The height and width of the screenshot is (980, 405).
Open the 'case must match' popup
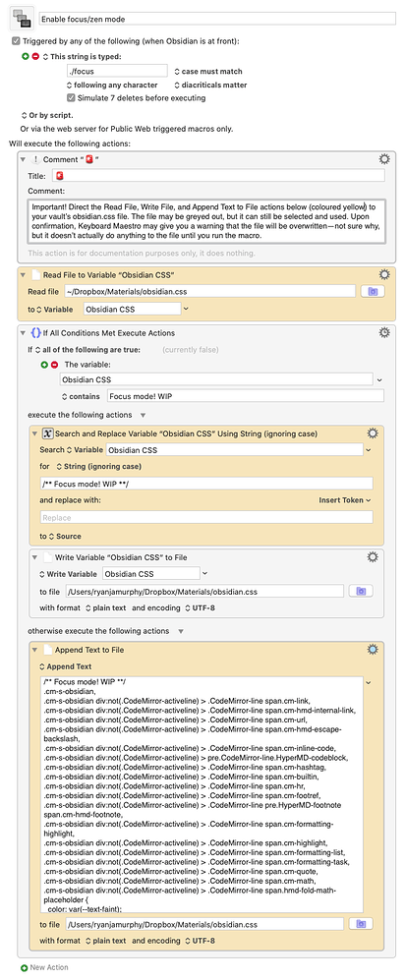[208, 71]
